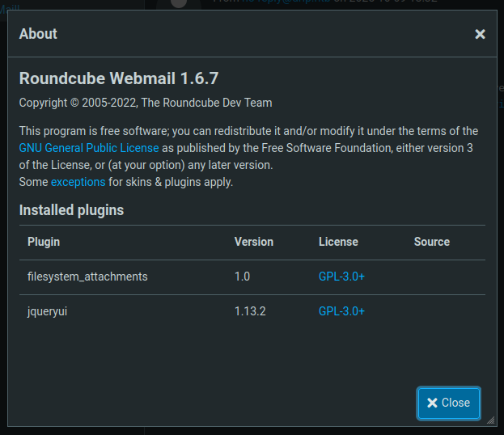Select the jqueryui plugin name

[47, 311]
